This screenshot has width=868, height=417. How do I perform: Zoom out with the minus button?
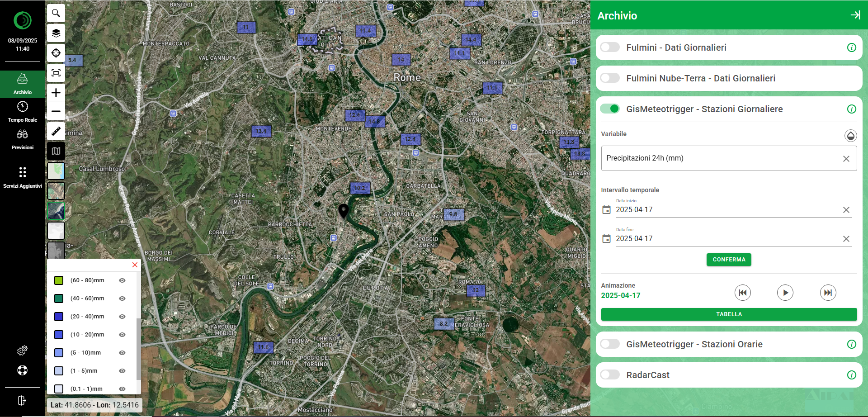pos(56,111)
